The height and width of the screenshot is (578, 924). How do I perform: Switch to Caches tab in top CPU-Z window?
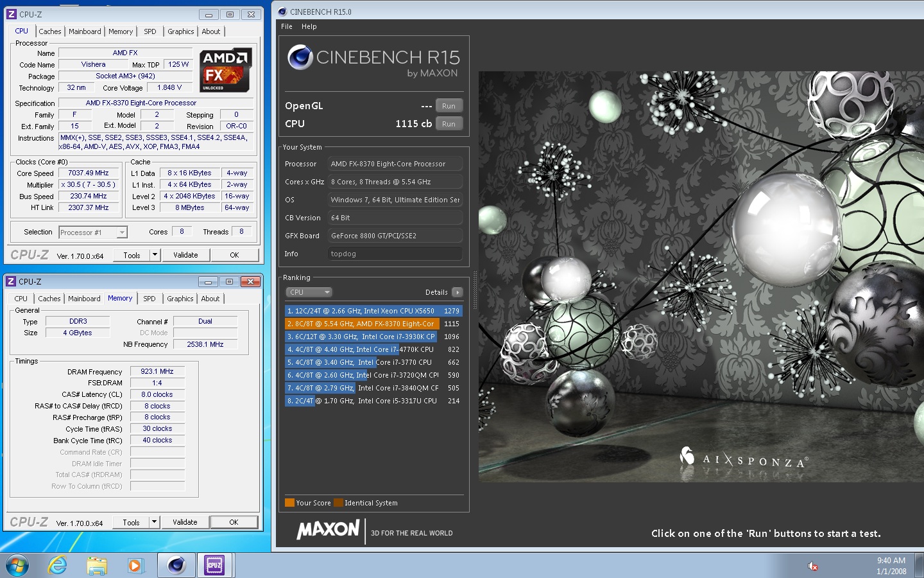click(50, 31)
